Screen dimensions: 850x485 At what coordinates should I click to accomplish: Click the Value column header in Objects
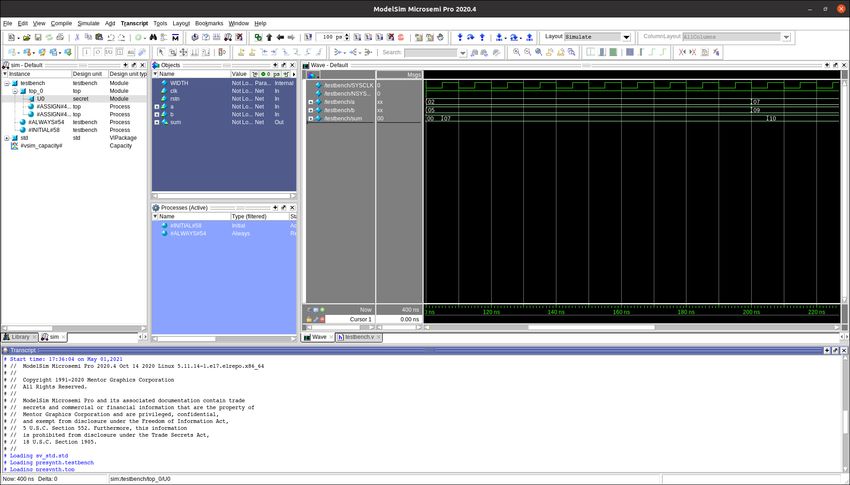tap(240, 74)
